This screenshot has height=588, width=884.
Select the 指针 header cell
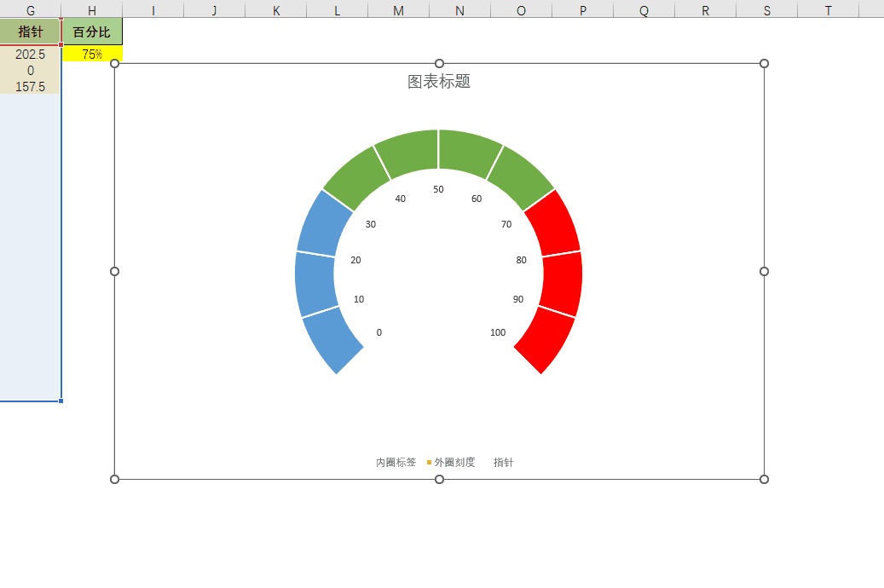tap(31, 32)
